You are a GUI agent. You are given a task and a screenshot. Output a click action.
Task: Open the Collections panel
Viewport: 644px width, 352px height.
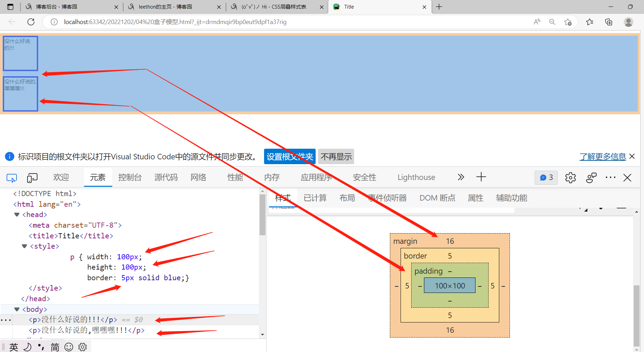click(x=609, y=22)
